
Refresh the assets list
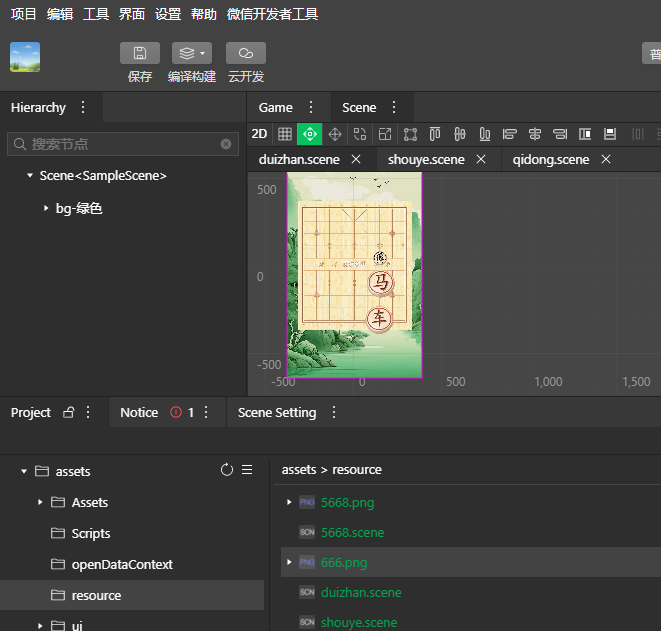coord(226,470)
